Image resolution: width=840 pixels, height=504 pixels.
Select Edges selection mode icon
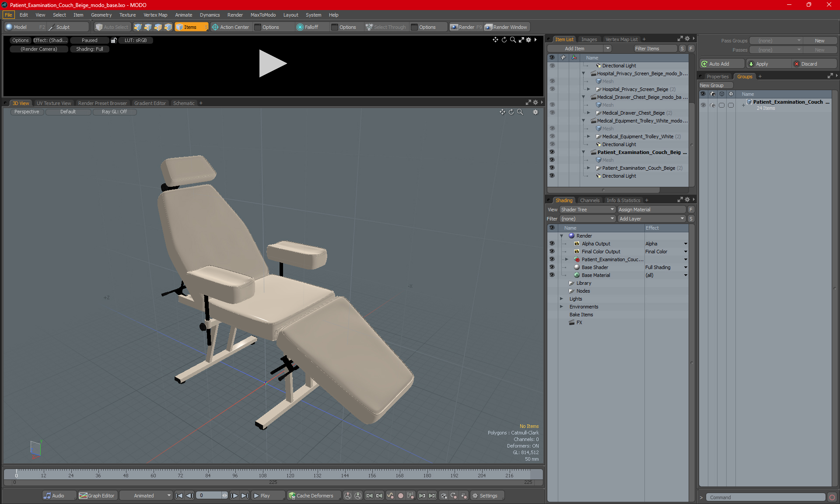point(148,27)
